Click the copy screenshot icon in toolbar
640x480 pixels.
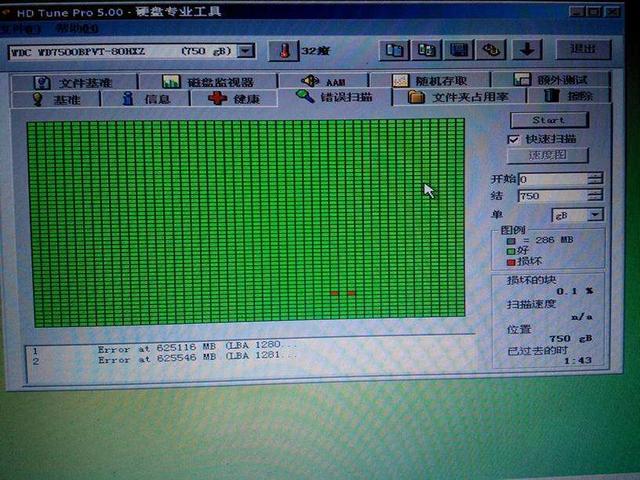(427, 49)
